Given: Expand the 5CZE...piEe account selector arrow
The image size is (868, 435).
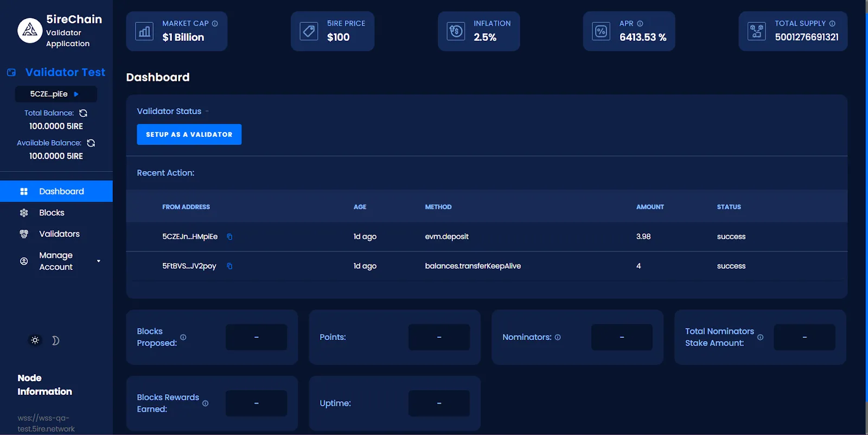Looking at the screenshot, I should pyautogui.click(x=76, y=94).
